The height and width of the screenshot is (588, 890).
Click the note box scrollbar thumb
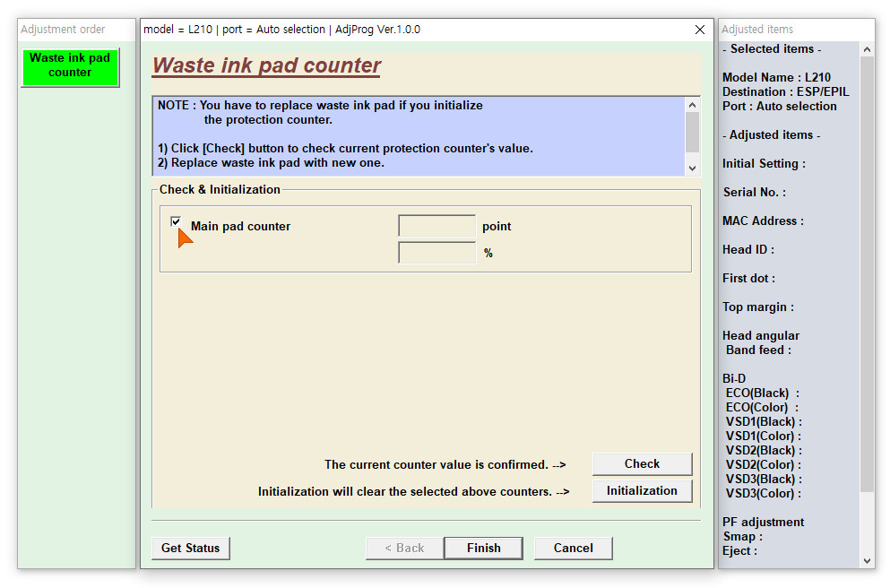coord(692,133)
